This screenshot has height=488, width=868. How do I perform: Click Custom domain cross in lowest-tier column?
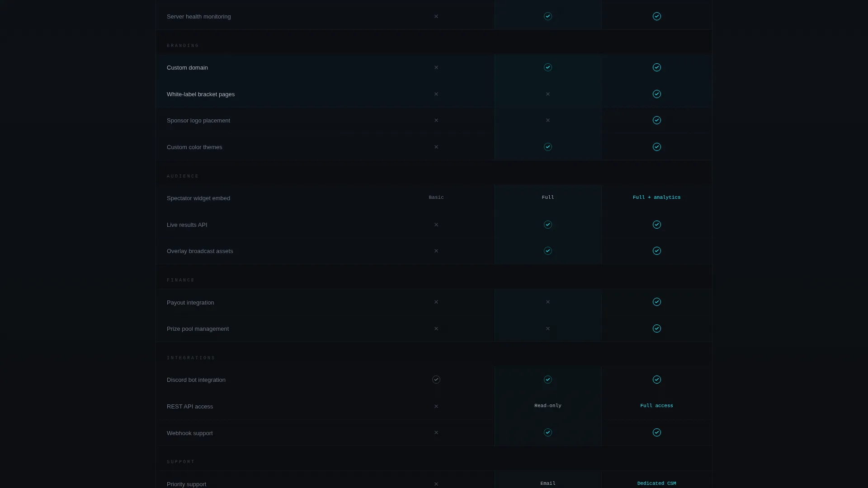click(436, 67)
